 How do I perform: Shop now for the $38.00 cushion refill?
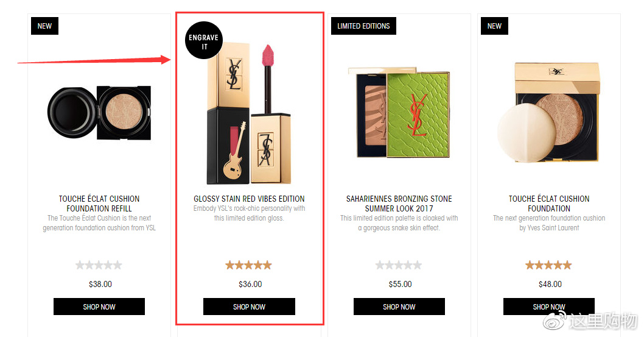click(x=99, y=307)
